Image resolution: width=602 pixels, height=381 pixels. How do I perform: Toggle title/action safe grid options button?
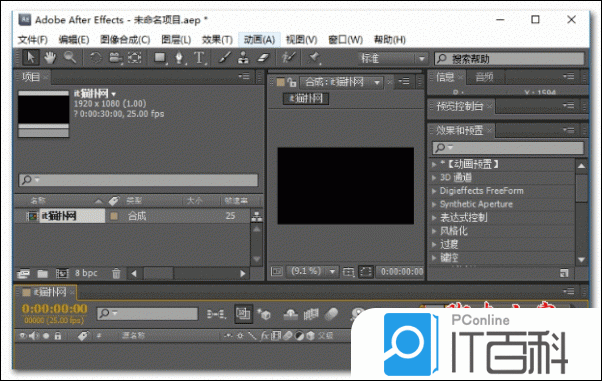pyautogui.click(x=348, y=272)
